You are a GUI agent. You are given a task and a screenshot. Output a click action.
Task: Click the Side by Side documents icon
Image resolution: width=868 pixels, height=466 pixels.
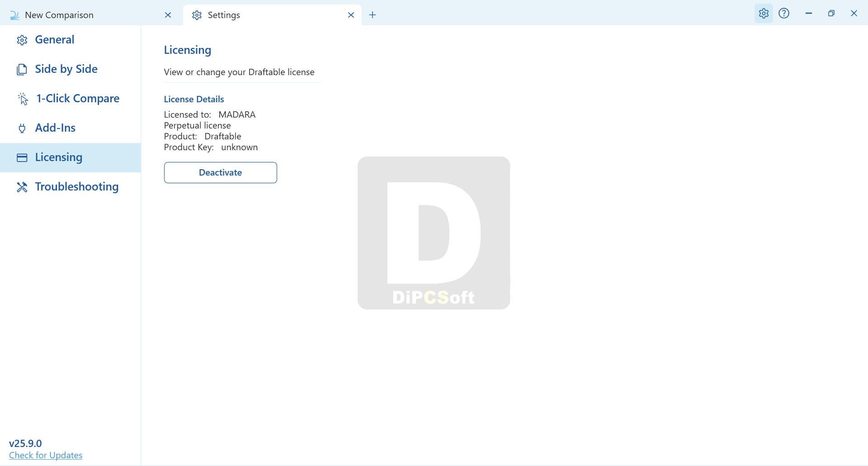(22, 70)
